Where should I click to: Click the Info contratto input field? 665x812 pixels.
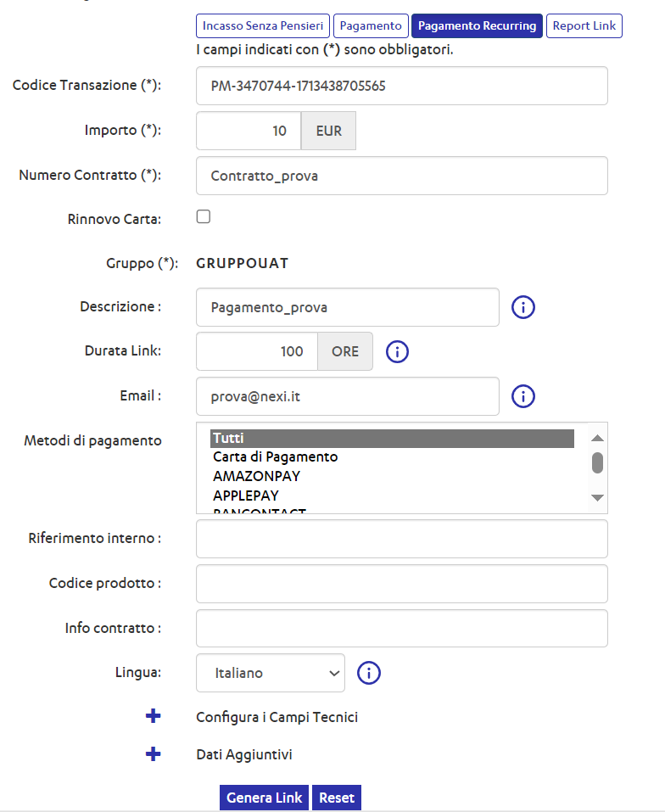402,629
